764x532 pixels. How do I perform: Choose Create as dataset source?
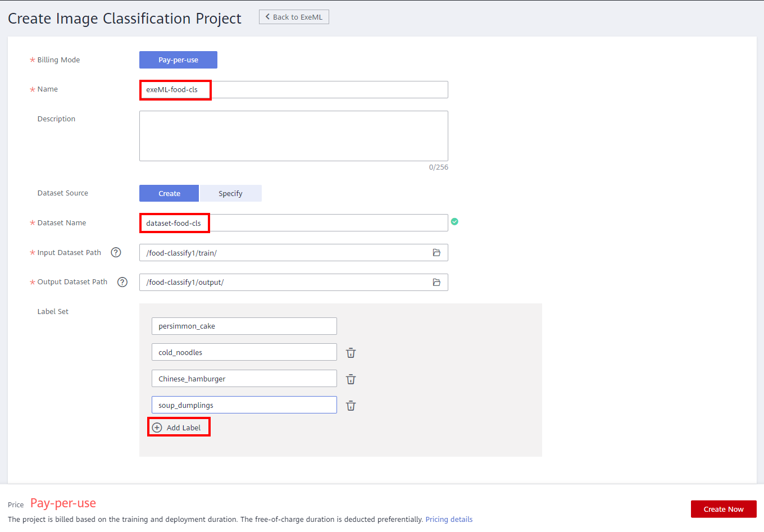169,193
